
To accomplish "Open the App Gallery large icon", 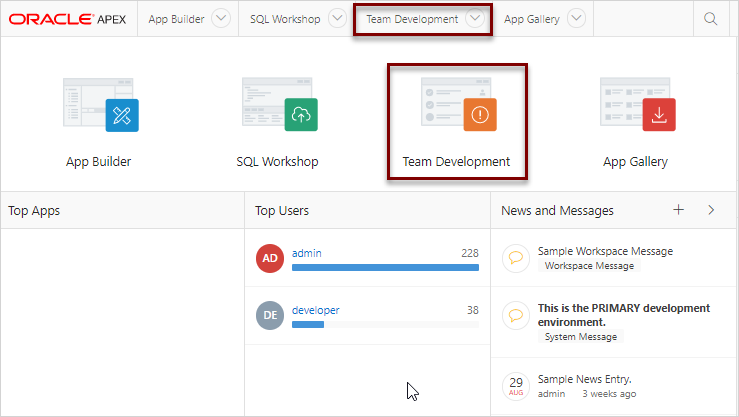I will (x=637, y=105).
